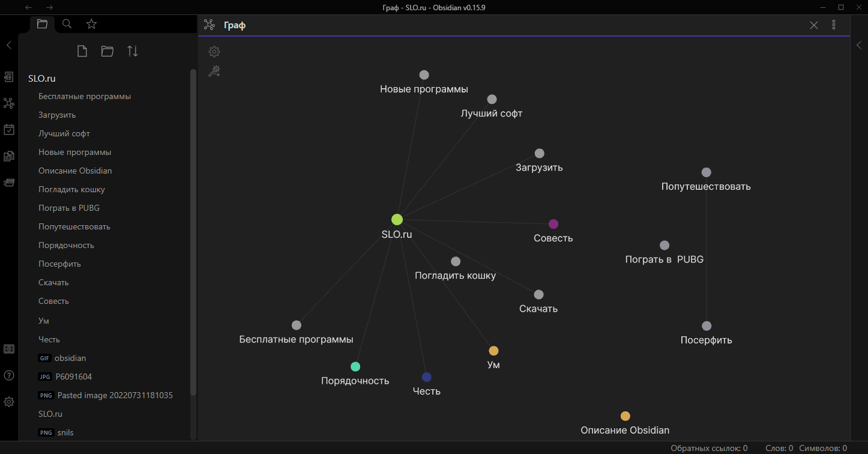The width and height of the screenshot is (868, 454).
Task: Open another vault from the ribbon
Action: pos(9,349)
